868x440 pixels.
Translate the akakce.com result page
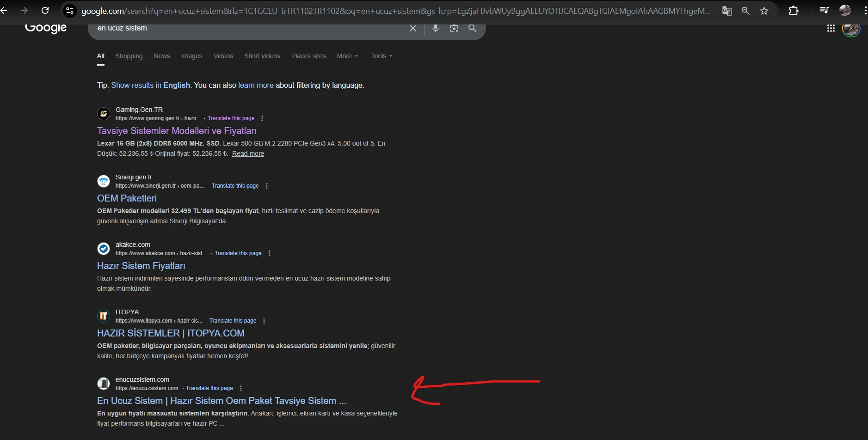coord(238,253)
